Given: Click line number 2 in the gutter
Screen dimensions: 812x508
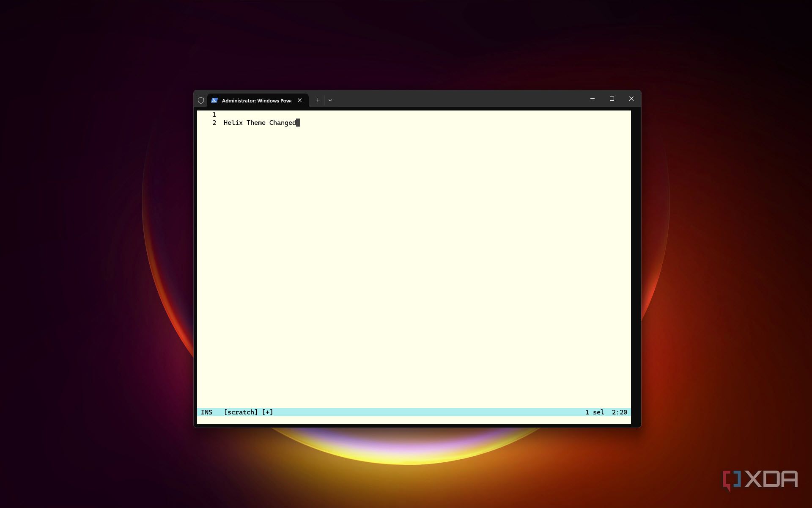Looking at the screenshot, I should 214,123.
